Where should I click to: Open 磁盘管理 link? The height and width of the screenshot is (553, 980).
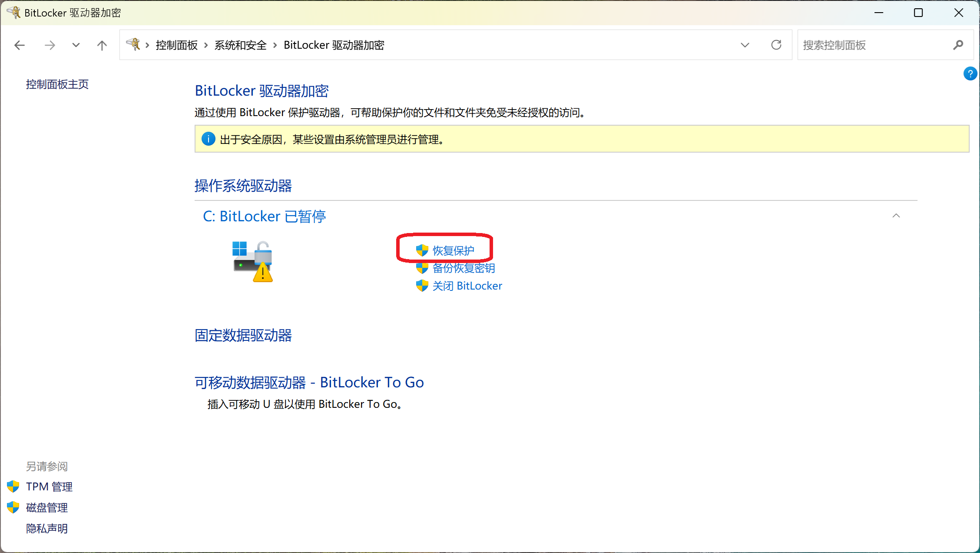click(47, 508)
